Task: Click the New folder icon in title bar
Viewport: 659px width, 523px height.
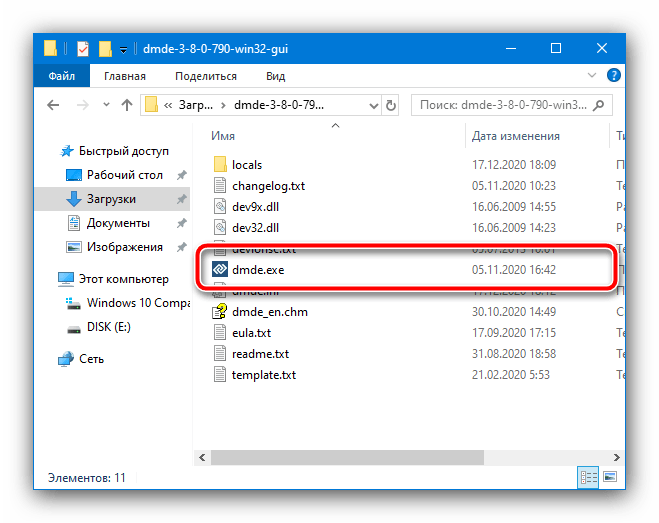Action: point(105,49)
